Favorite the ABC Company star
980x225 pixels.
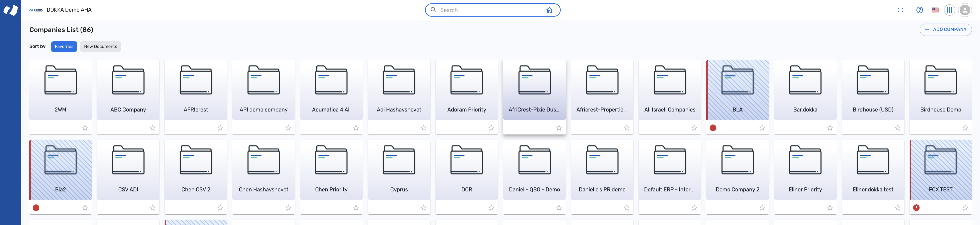(x=153, y=128)
